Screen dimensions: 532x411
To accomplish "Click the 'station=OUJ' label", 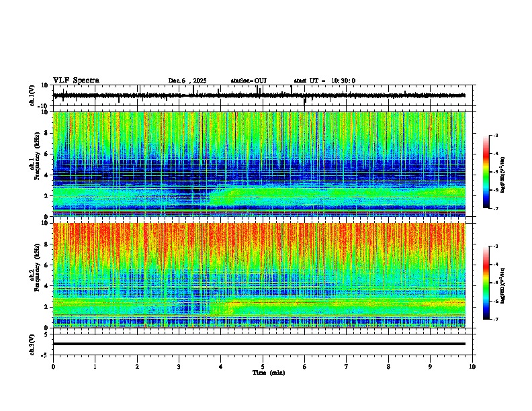I will pyautogui.click(x=249, y=81).
